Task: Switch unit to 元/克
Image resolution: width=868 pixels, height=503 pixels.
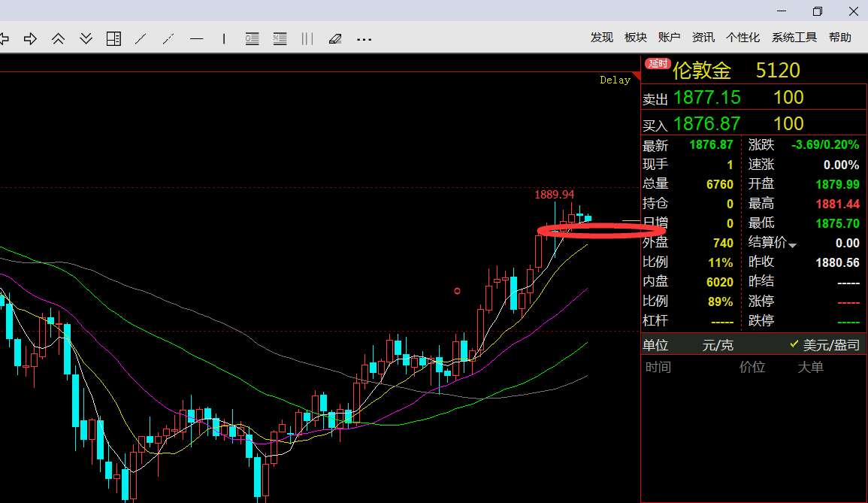Action: [x=718, y=345]
